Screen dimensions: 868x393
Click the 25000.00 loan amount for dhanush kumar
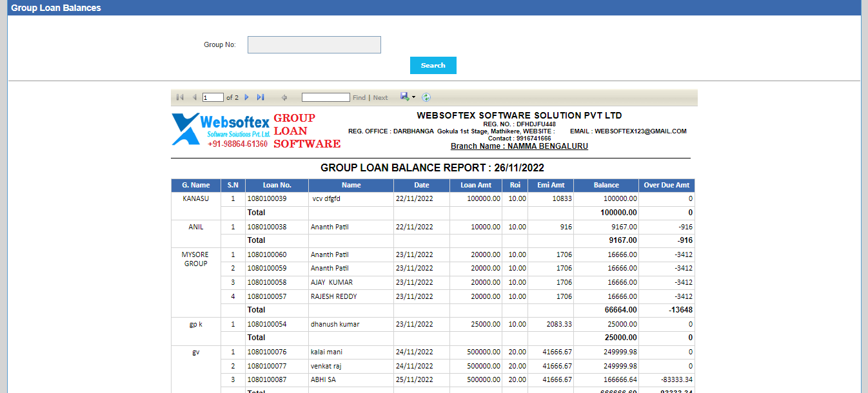[486, 324]
